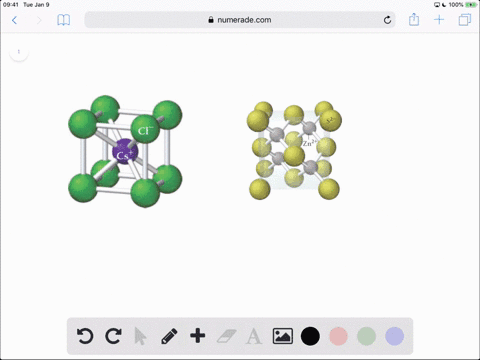Choose the black color swatch
The height and width of the screenshot is (360, 480).
[310, 336]
